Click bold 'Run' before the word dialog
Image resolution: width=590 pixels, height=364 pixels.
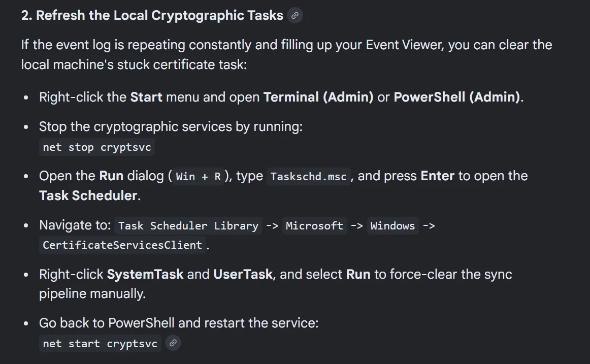(x=111, y=176)
